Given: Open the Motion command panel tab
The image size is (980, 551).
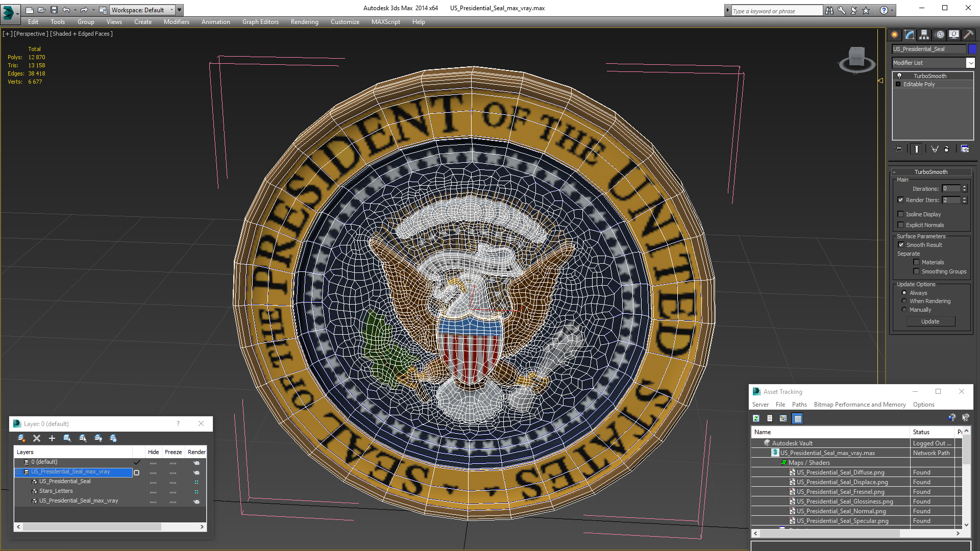Looking at the screenshot, I should (x=940, y=35).
